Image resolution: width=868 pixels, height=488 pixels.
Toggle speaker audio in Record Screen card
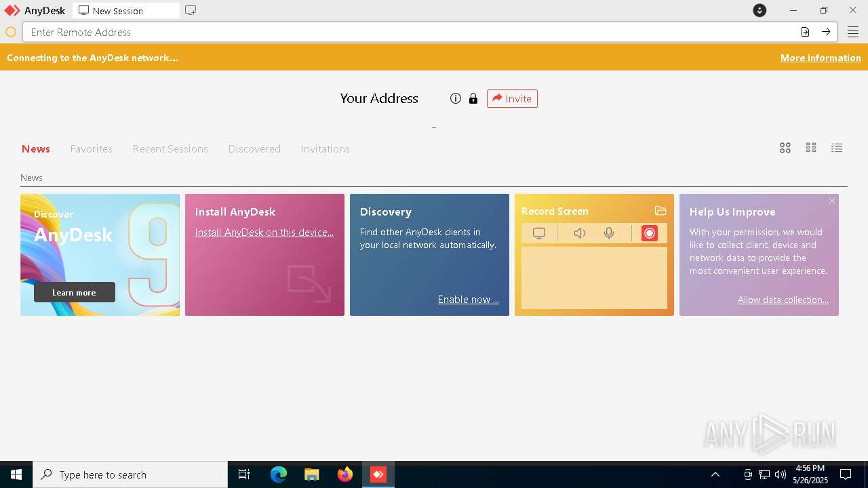point(579,233)
